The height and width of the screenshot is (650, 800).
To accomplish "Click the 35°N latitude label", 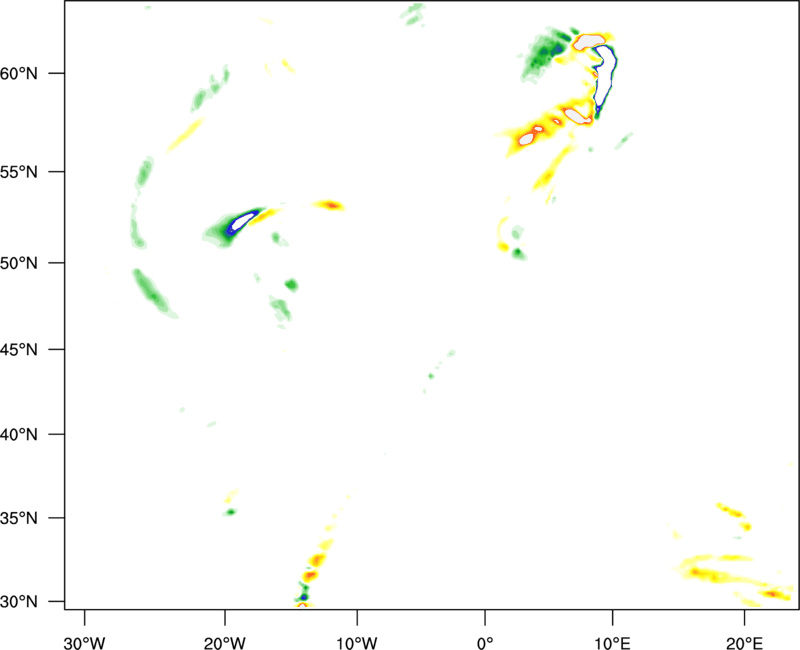I will 19,518.
